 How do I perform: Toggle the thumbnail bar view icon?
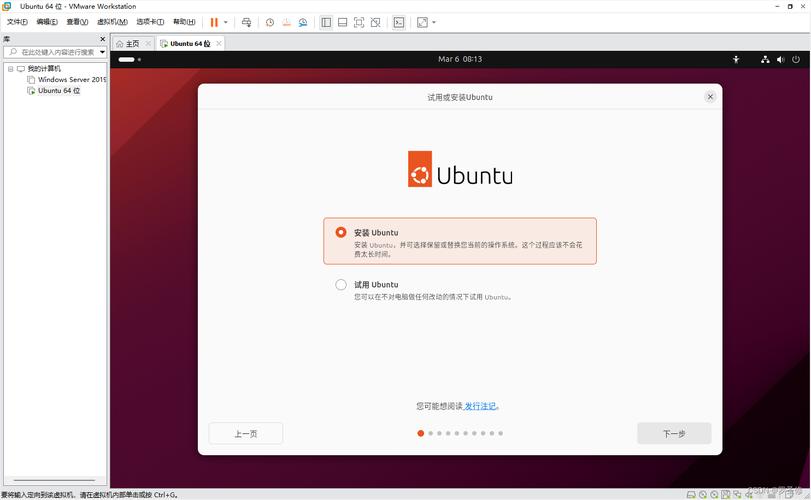pyautogui.click(x=342, y=22)
